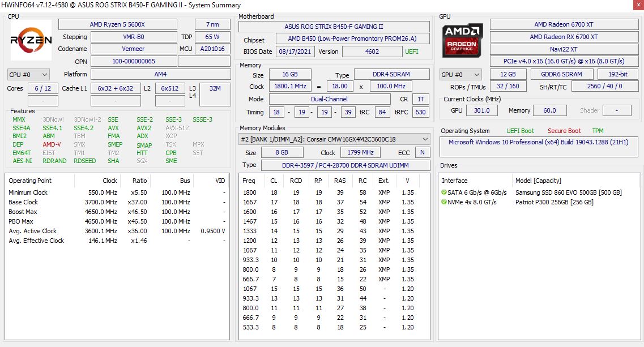Click the OPN 100-000000065 field

point(134,62)
